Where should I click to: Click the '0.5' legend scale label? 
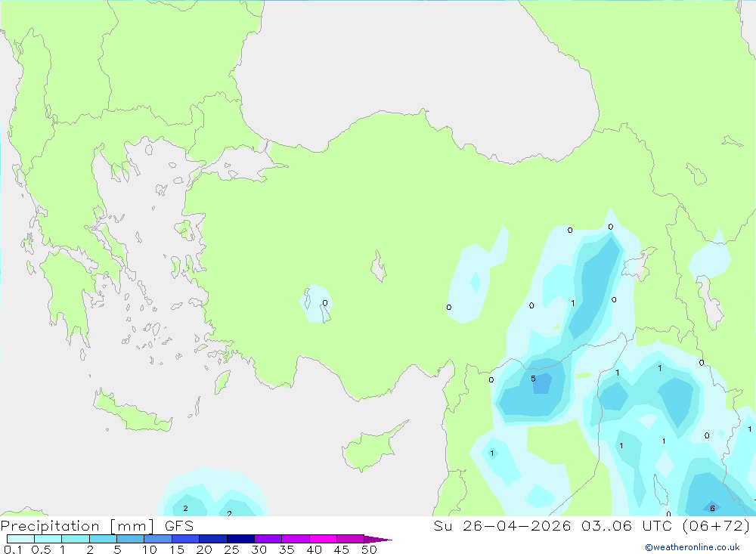pos(41,549)
